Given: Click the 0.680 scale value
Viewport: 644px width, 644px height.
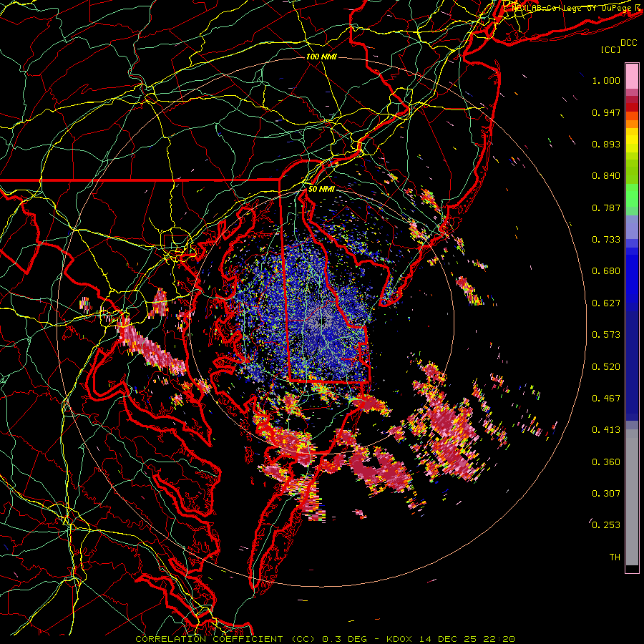Looking at the screenshot, I should pyautogui.click(x=606, y=271).
